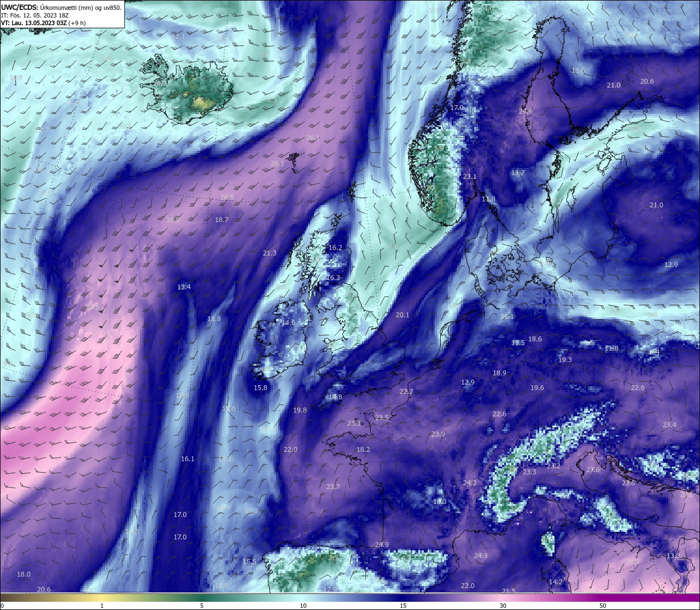Click the 14.2 value near Sardinia
Image resolution: width=700 pixels, height=610 pixels.
(556, 582)
